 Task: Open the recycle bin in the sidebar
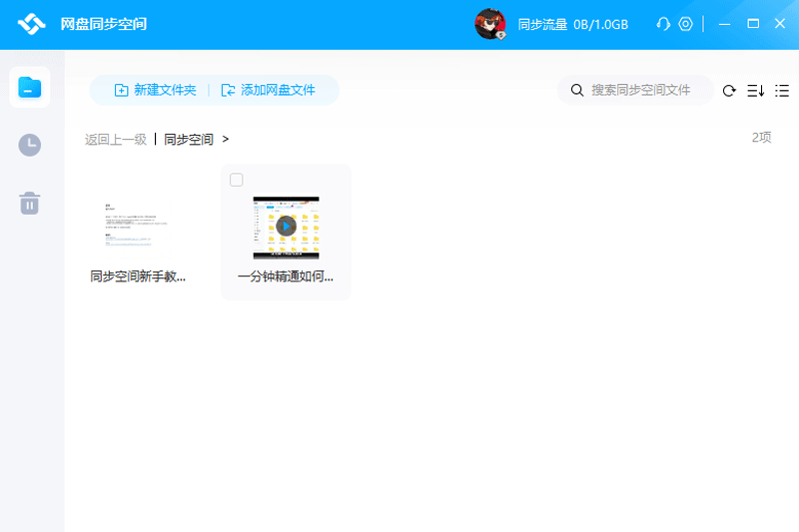pyautogui.click(x=30, y=204)
